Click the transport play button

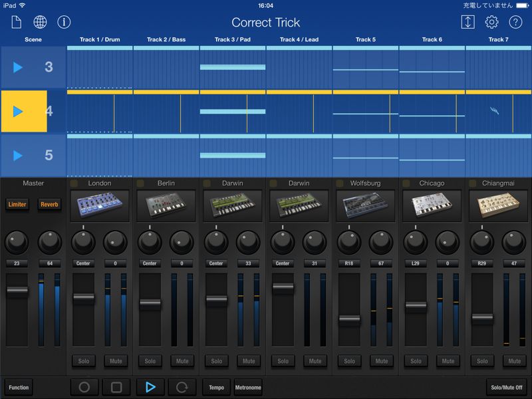click(150, 387)
